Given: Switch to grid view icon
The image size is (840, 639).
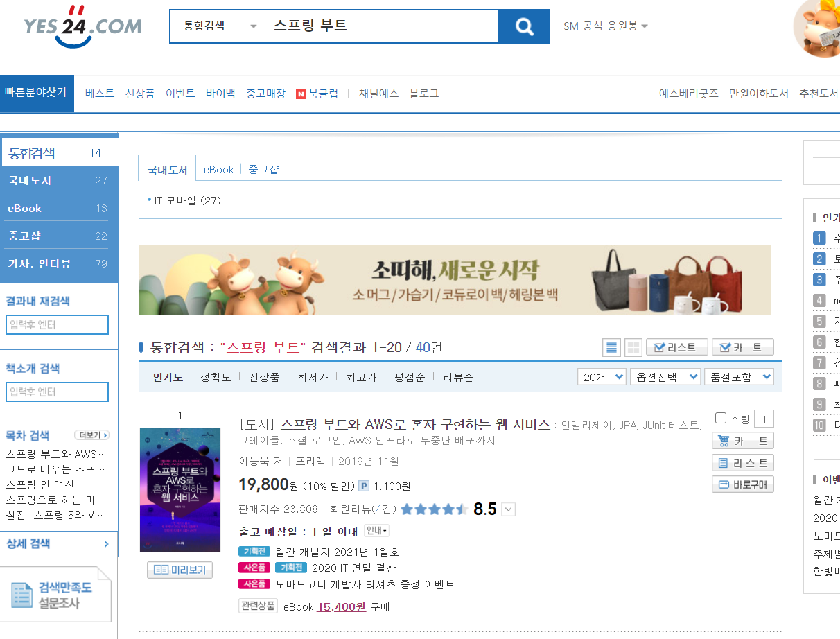Looking at the screenshot, I should click(633, 347).
